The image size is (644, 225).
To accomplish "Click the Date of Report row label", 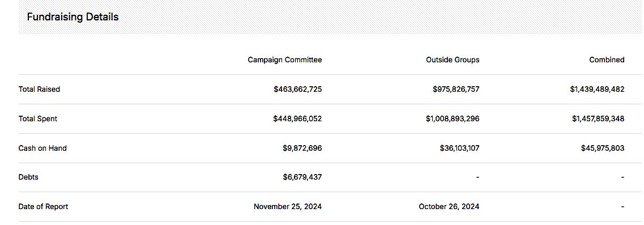I will tap(43, 206).
